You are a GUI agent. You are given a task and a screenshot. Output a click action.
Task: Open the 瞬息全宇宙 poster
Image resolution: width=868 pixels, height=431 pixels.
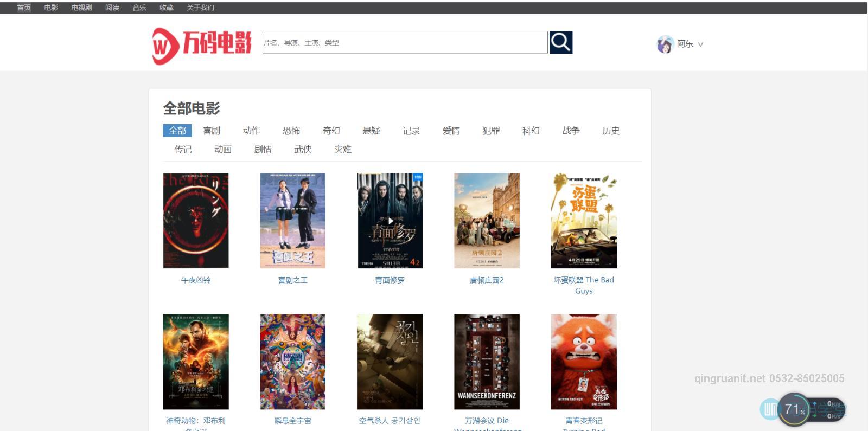[293, 362]
